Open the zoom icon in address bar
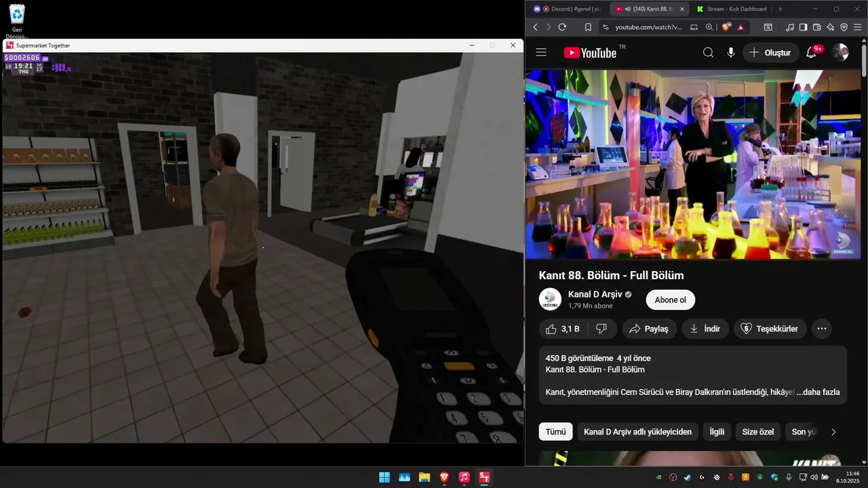Image resolution: width=868 pixels, height=488 pixels. pos(709,27)
